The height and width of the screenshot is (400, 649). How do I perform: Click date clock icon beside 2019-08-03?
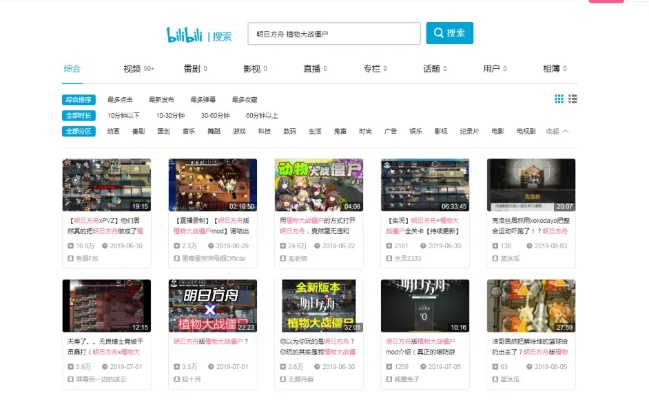point(529,246)
